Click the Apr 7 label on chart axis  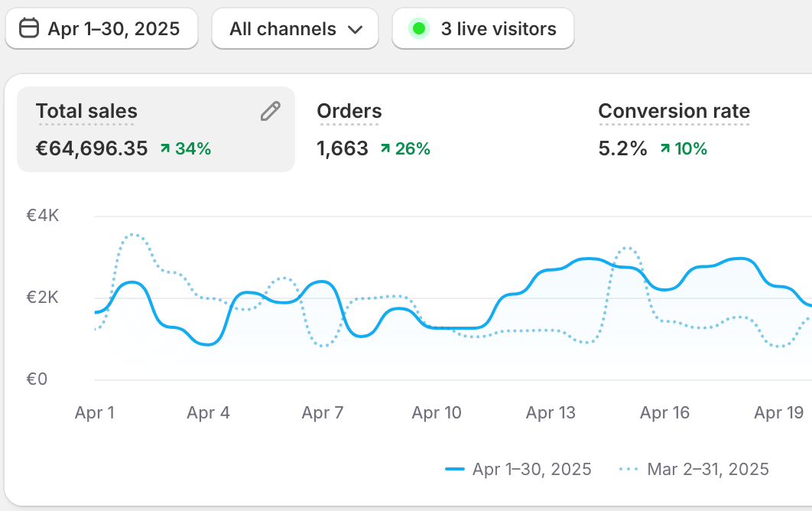(x=322, y=413)
